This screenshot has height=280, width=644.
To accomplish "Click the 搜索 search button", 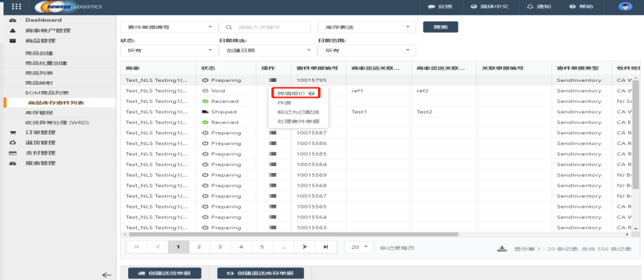I will pyautogui.click(x=440, y=27).
